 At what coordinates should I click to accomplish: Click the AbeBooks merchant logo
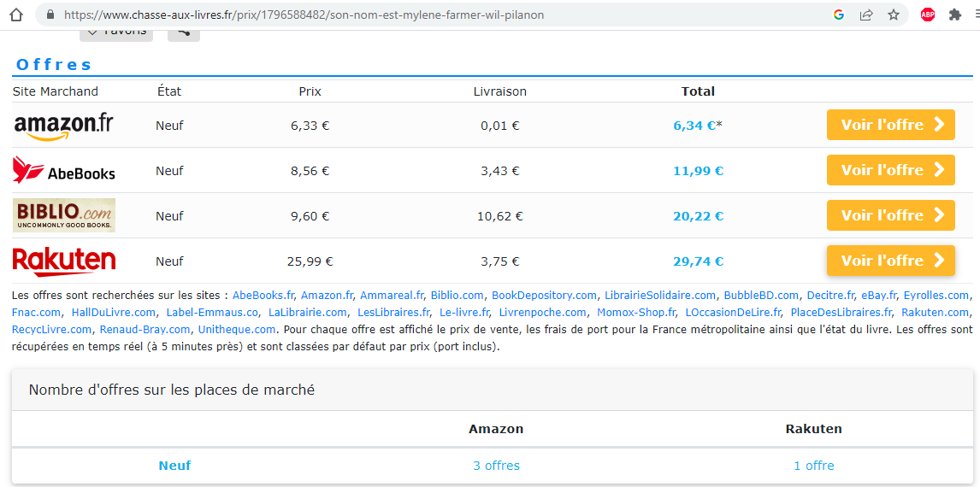coord(64,171)
